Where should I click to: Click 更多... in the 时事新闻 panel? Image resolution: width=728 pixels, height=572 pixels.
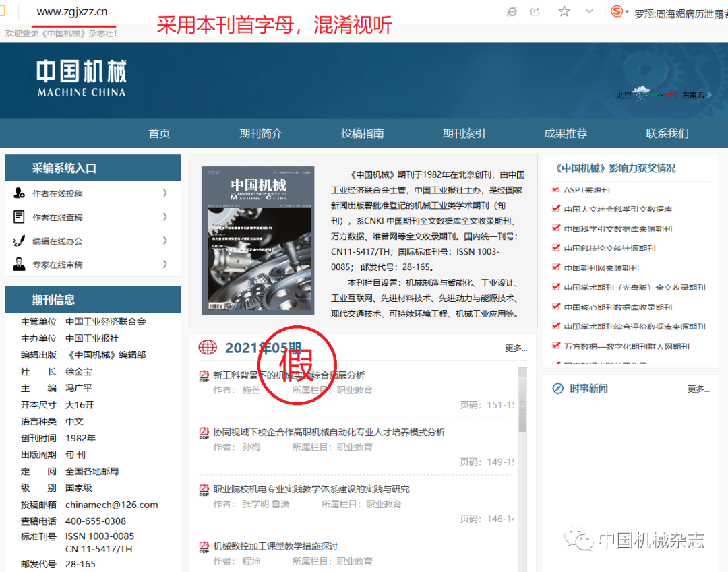tap(698, 389)
